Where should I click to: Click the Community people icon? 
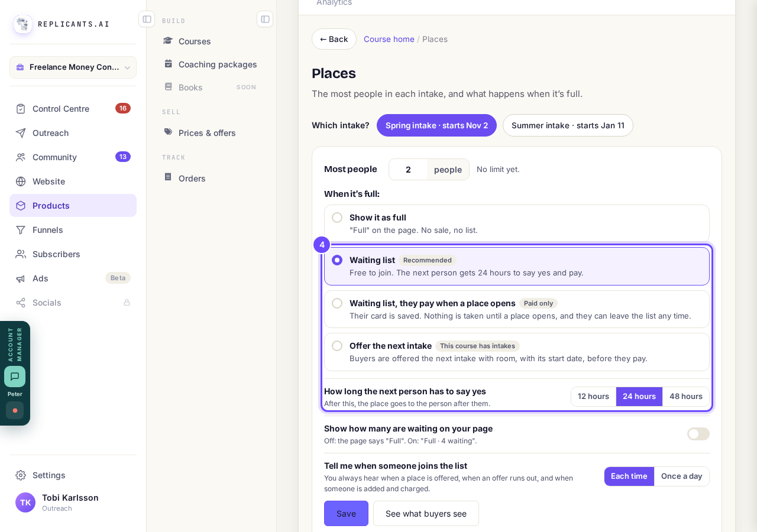tap(21, 157)
